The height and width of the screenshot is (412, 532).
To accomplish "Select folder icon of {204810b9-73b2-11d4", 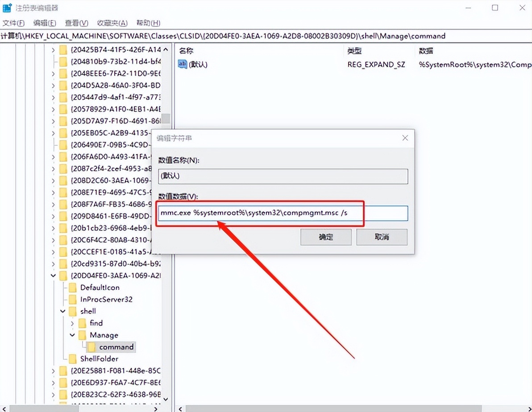I will (63, 62).
